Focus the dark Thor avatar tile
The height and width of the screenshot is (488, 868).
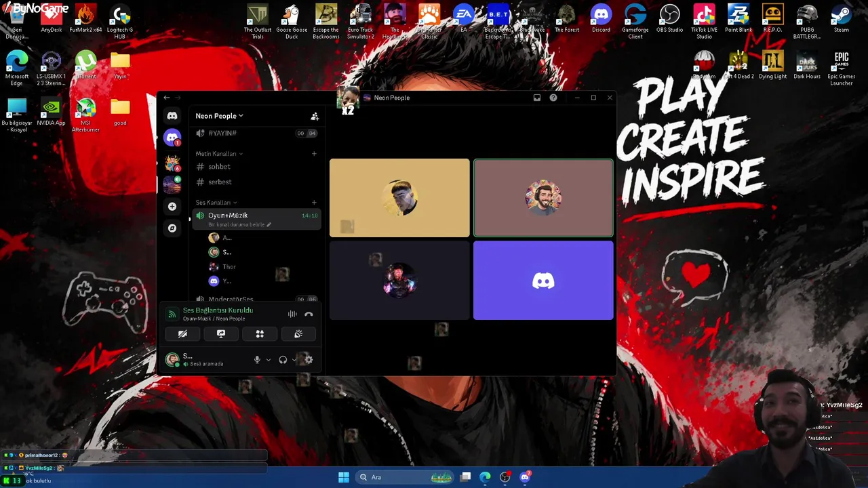coord(399,281)
